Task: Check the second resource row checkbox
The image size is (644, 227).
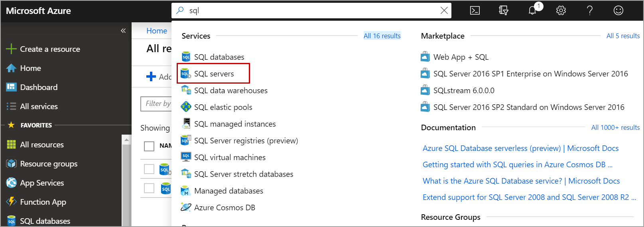Action: pos(149,188)
